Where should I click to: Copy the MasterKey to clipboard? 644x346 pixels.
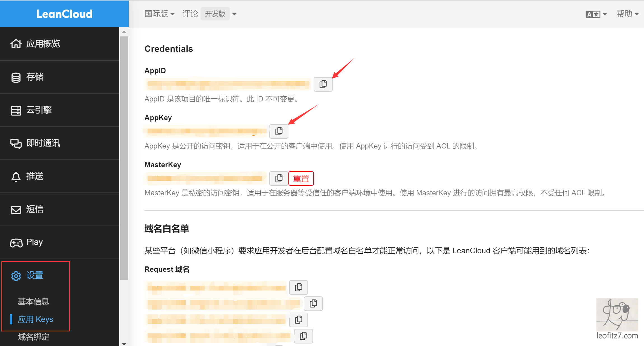(x=278, y=178)
